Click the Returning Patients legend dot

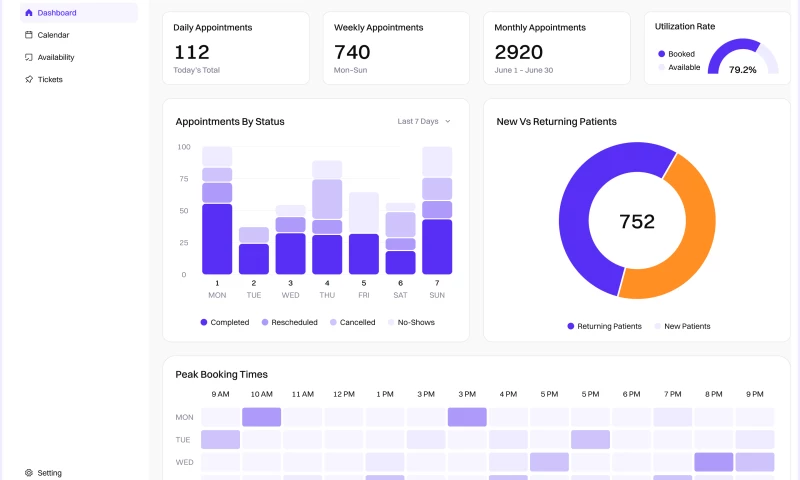tap(571, 326)
